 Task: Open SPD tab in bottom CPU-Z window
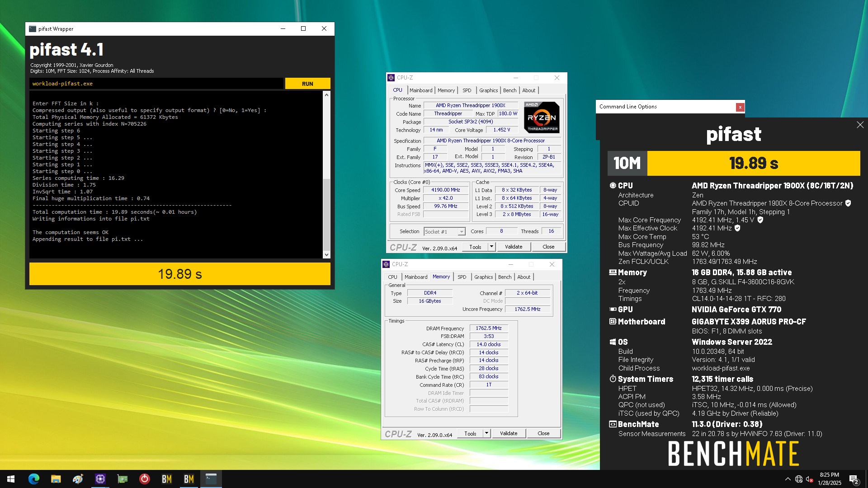click(462, 277)
